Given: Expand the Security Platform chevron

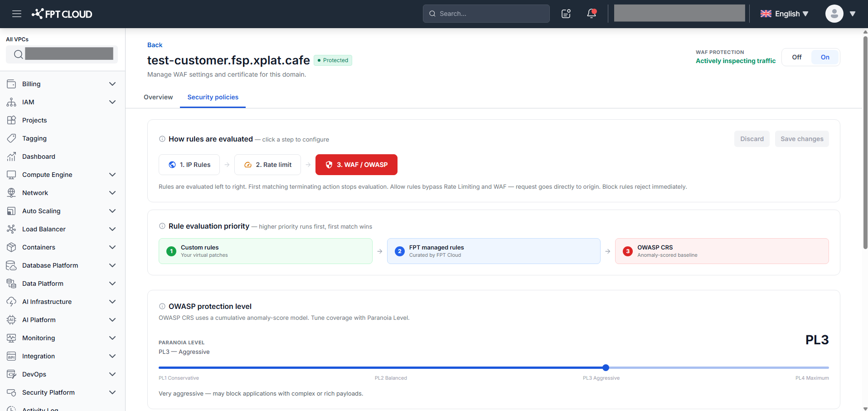Looking at the screenshot, I should point(112,392).
